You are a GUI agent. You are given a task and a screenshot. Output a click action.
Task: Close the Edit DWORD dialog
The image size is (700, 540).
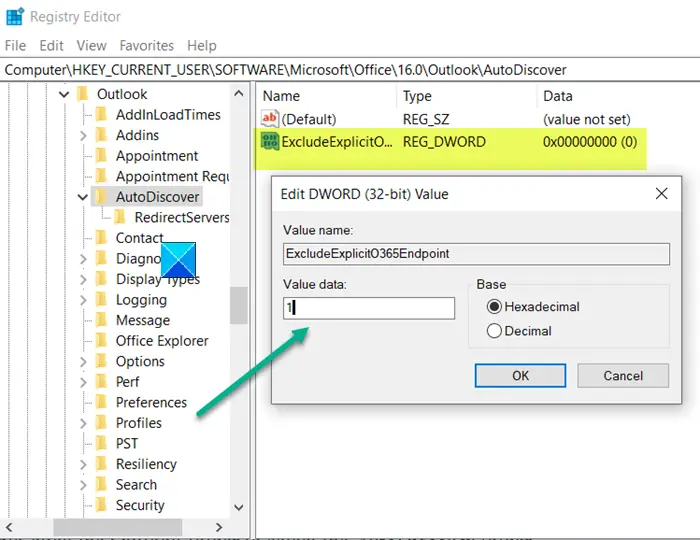(662, 193)
